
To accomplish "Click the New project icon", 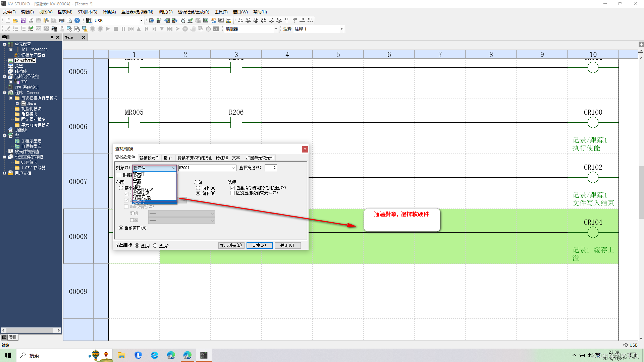I will pyautogui.click(x=8, y=20).
